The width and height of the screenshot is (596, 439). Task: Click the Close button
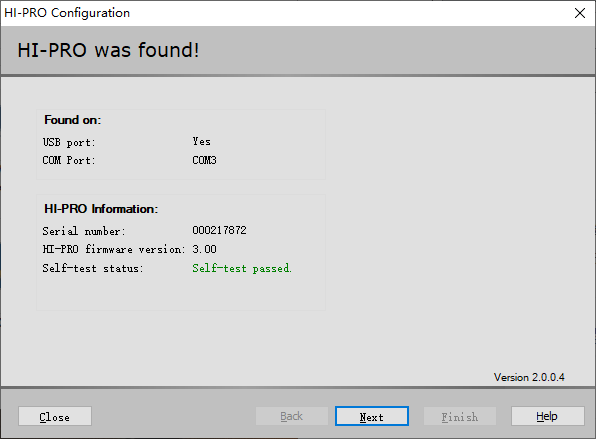[x=55, y=416]
